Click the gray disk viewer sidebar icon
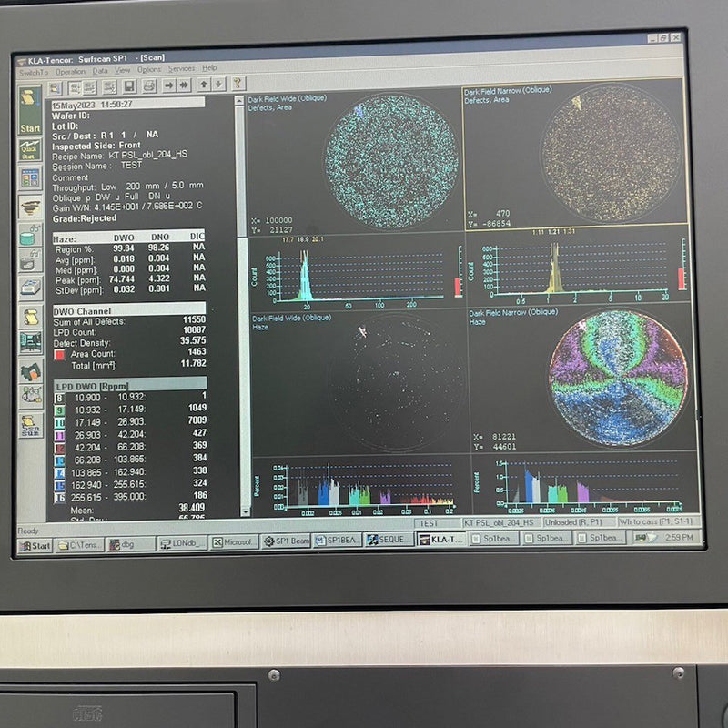728x728 pixels. [30, 261]
